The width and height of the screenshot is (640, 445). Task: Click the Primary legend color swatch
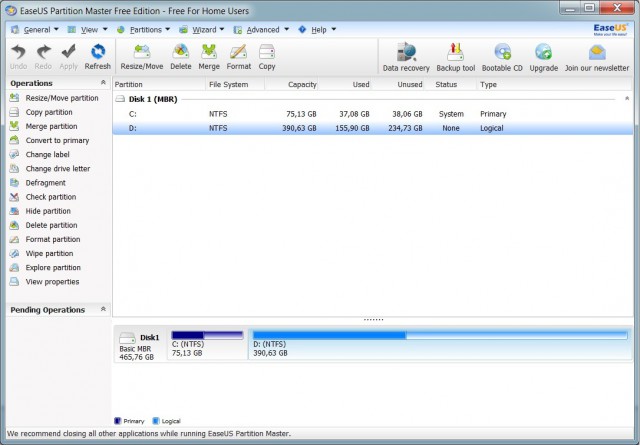(118, 421)
